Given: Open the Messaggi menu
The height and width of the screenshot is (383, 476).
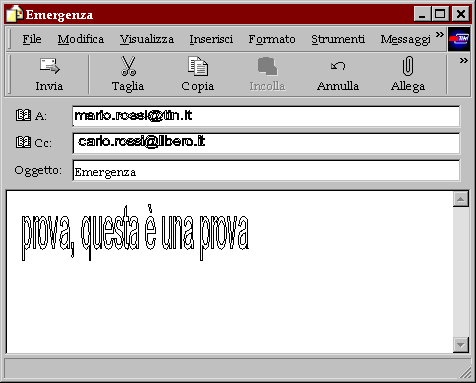Looking at the screenshot, I should tap(405, 39).
